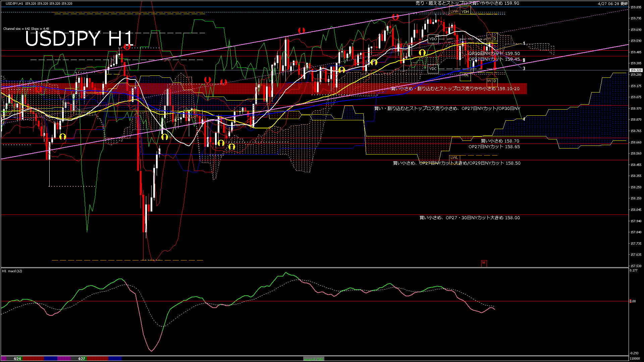
Task: Click the YDH level marker box
Action: coord(465,12)
